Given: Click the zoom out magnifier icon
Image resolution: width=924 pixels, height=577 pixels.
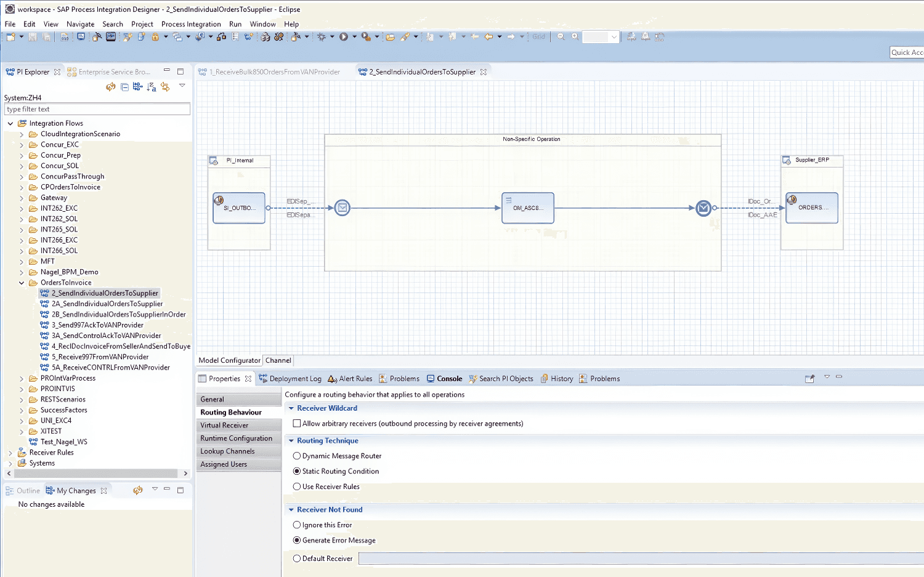Looking at the screenshot, I should [x=561, y=37].
